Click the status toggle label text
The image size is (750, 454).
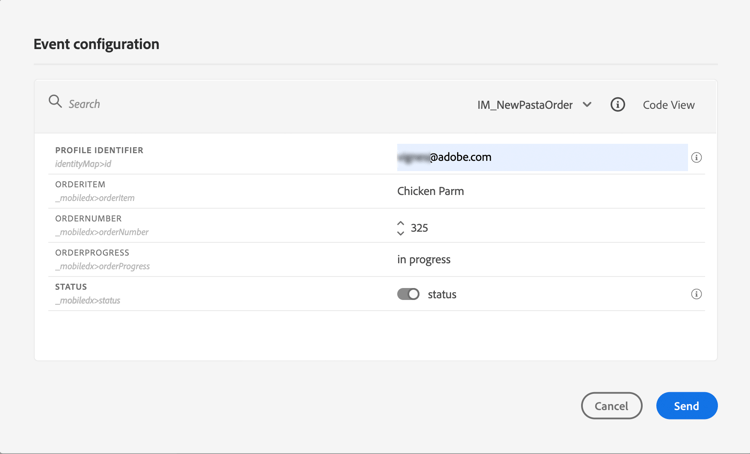click(442, 294)
